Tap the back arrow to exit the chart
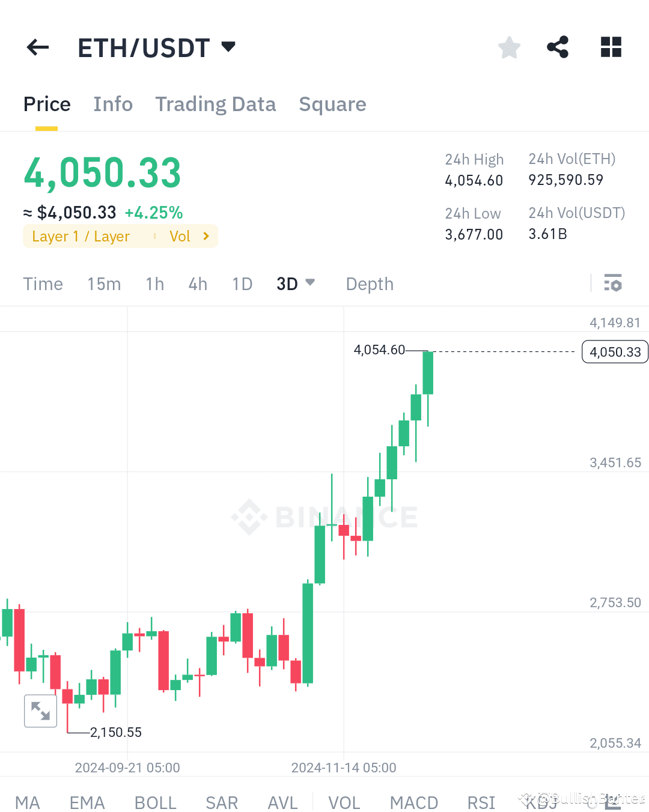This screenshot has width=649, height=812. [37, 47]
